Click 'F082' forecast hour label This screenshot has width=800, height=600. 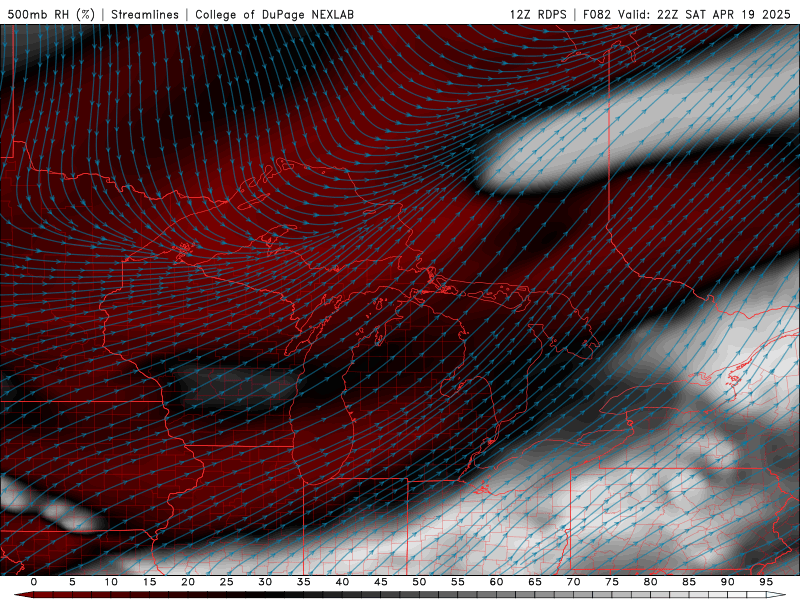596,14
